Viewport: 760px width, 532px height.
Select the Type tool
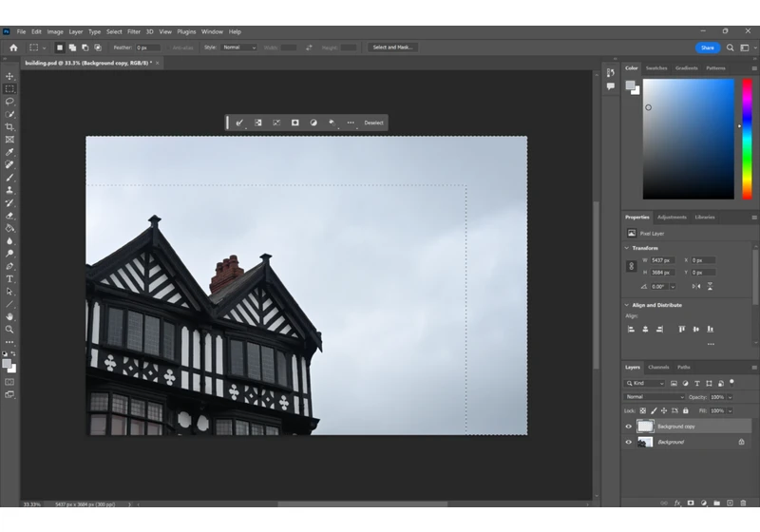click(x=9, y=278)
